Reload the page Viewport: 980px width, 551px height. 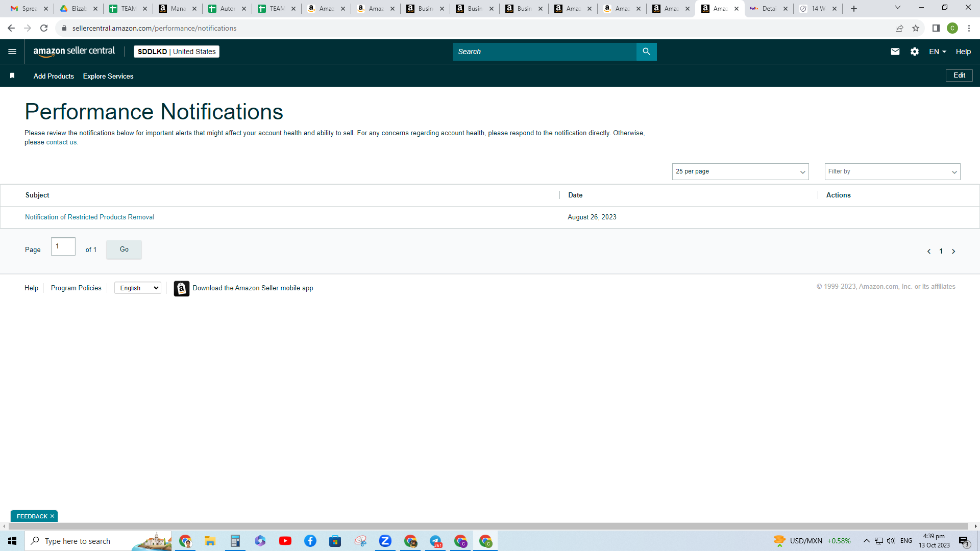point(44,28)
